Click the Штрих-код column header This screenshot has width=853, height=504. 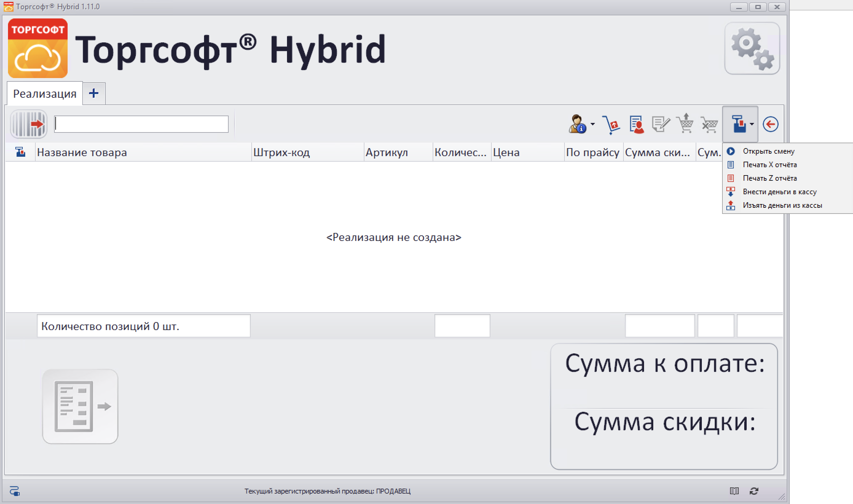pyautogui.click(x=308, y=152)
